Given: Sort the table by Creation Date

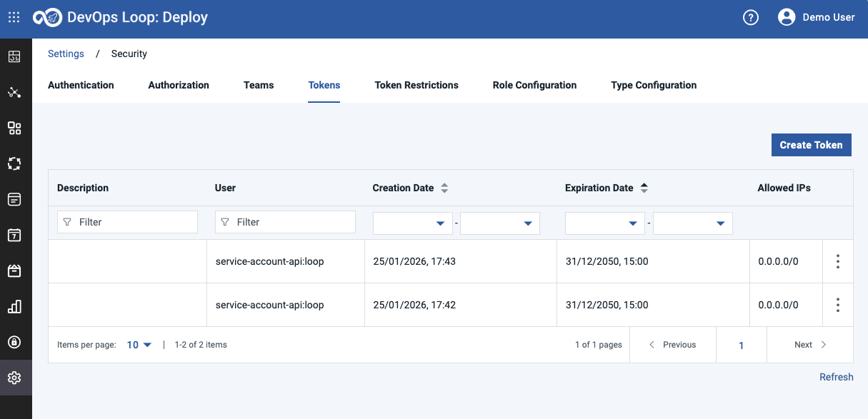Looking at the screenshot, I should tap(444, 188).
